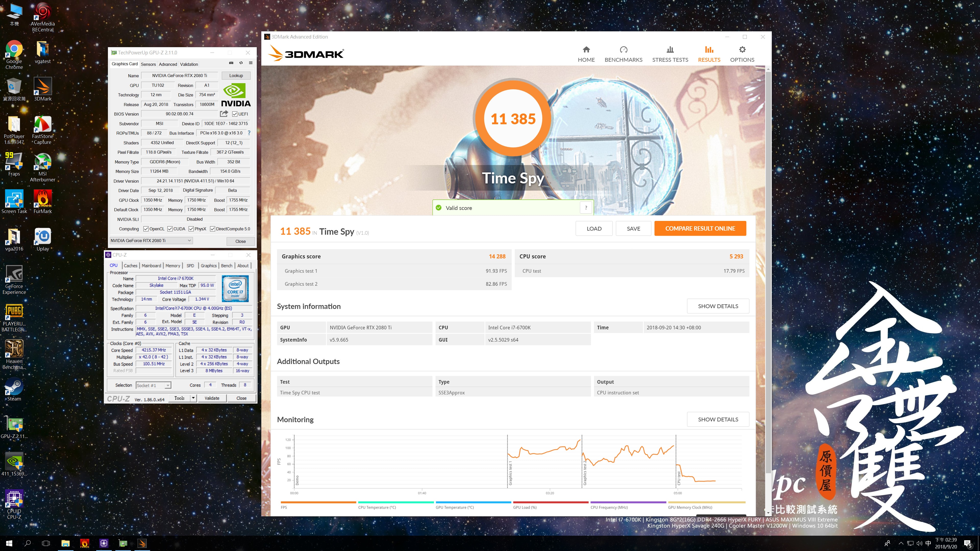The width and height of the screenshot is (980, 551).
Task: Click the valid score help question button
Action: click(x=586, y=208)
